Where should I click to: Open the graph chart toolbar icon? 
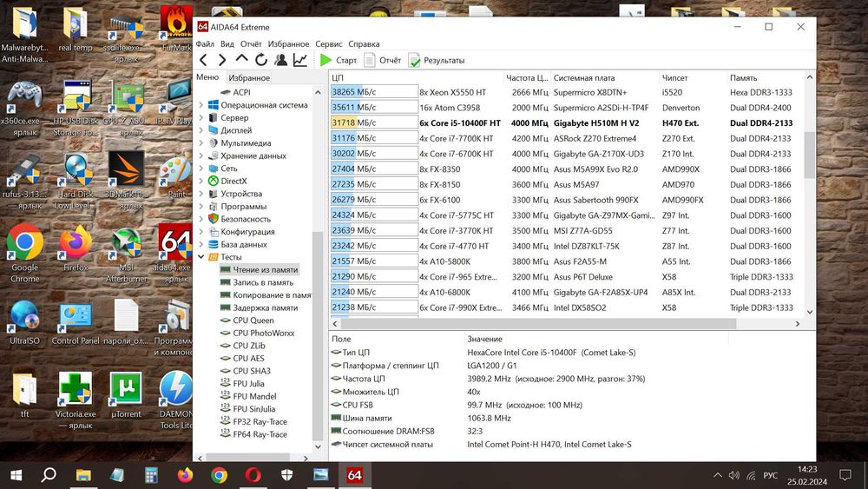300,60
